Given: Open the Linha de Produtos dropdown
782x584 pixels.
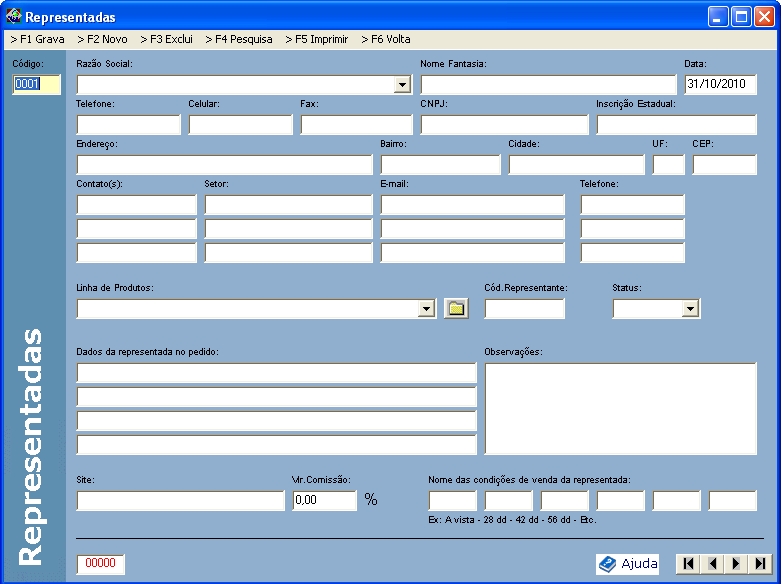Looking at the screenshot, I should 427,309.
